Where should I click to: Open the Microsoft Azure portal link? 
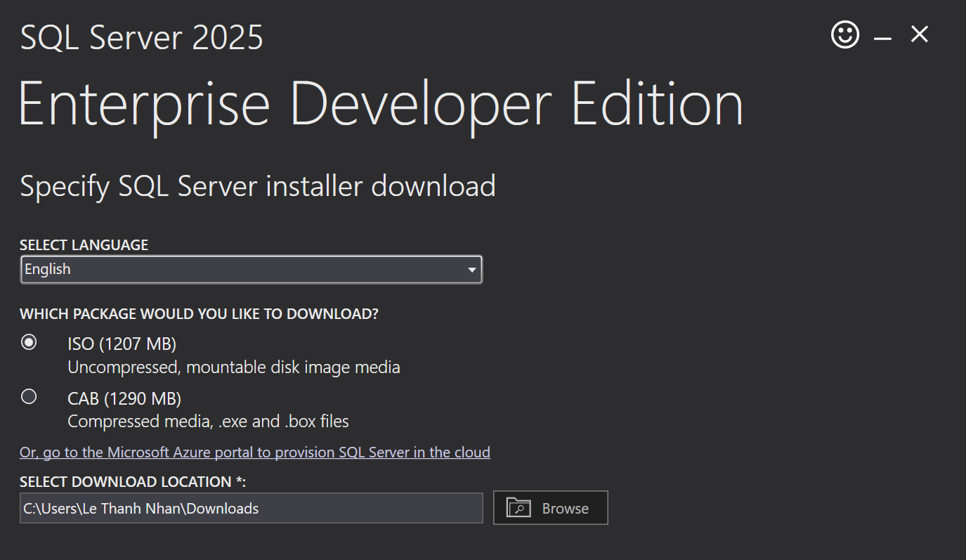[x=254, y=452]
